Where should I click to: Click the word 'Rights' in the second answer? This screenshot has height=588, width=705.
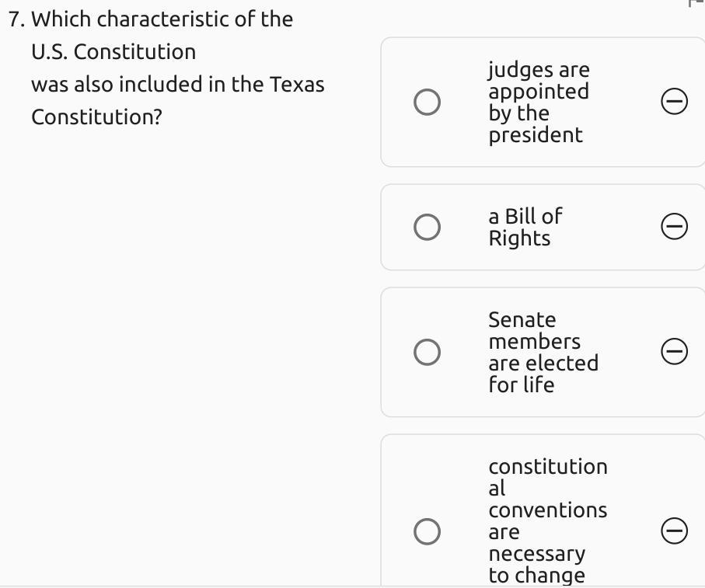pos(519,238)
